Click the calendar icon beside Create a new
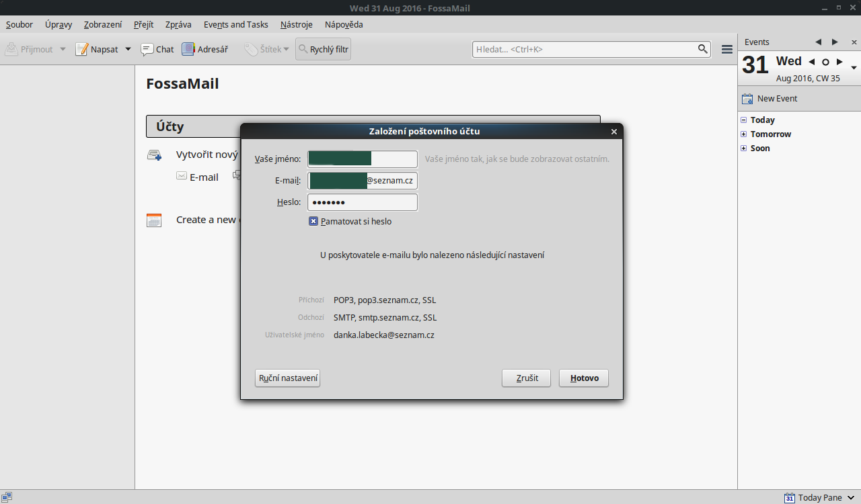Image resolution: width=861 pixels, height=504 pixels. click(154, 220)
